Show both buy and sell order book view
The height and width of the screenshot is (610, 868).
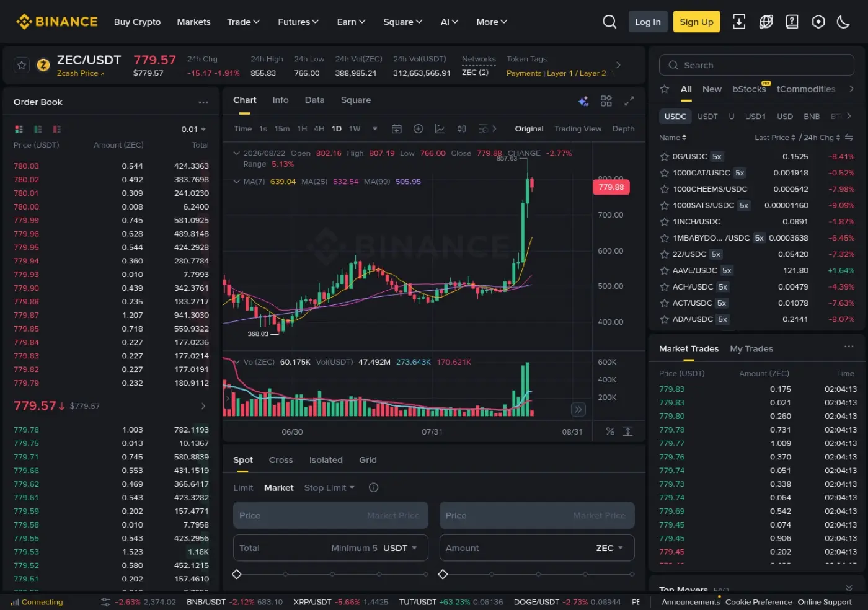[19, 129]
